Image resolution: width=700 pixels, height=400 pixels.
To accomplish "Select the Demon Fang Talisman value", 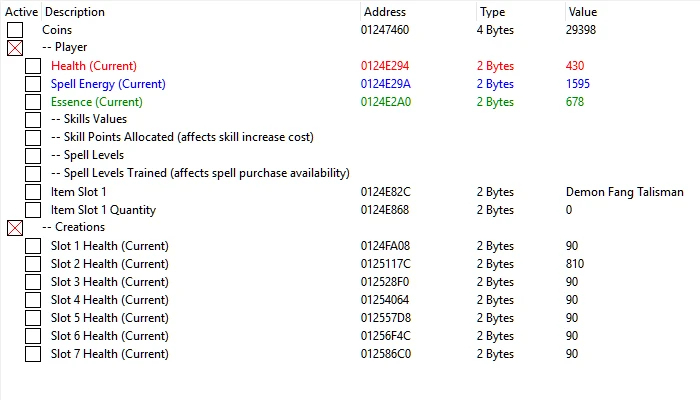I will [624, 192].
